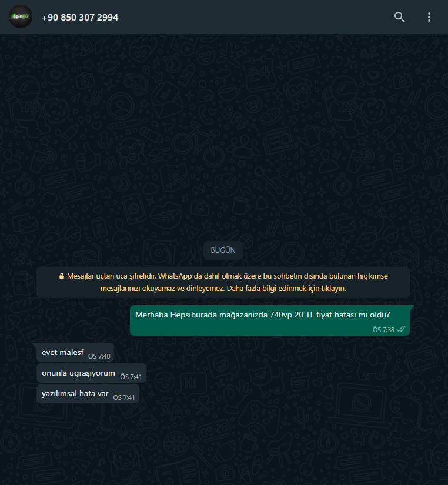Click the word "Hepsiburada" in sent message
Screen dimensions: 448x485
193,315
